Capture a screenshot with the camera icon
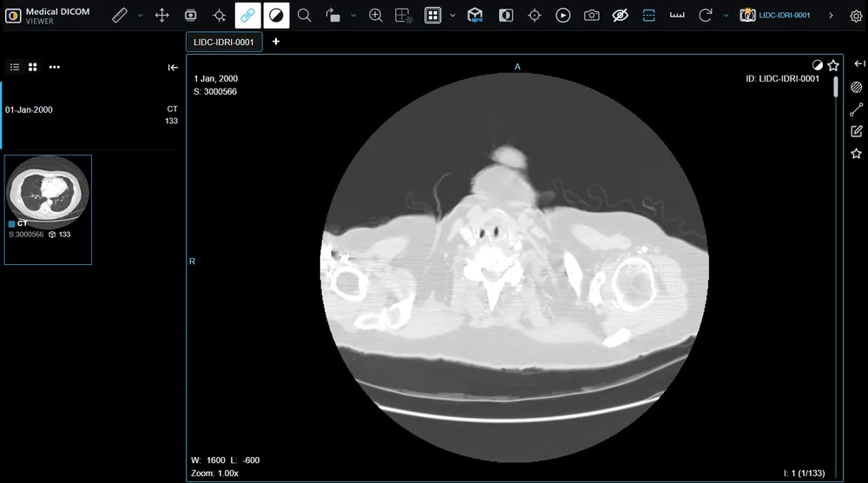The width and height of the screenshot is (868, 483). coord(592,16)
